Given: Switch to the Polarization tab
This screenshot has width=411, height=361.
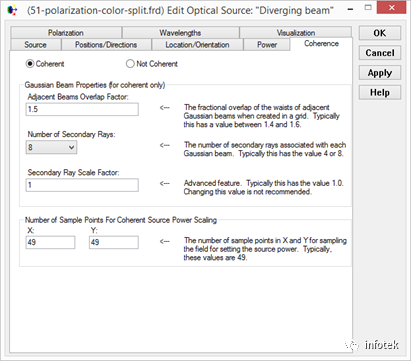Looking at the screenshot, I should click(66, 33).
